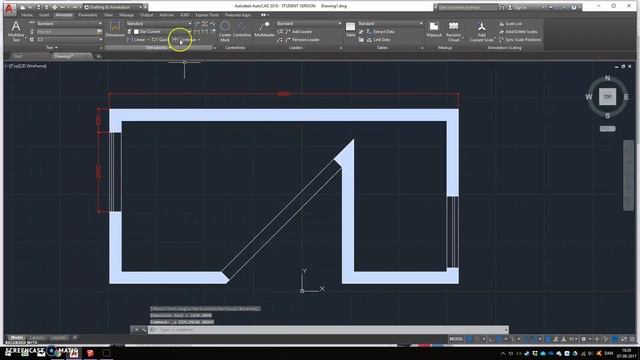
Task: Click Add Current Scale
Action: coord(482,31)
